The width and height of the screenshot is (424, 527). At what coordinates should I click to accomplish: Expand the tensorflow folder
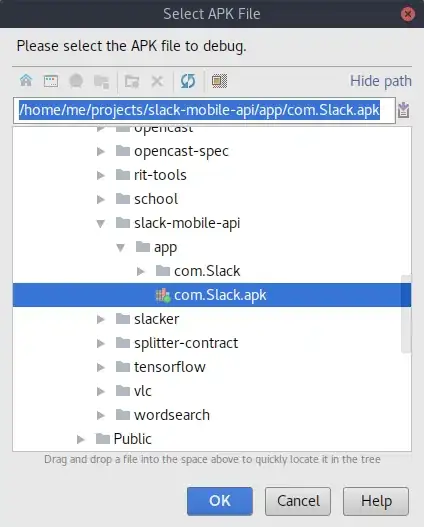(100, 367)
